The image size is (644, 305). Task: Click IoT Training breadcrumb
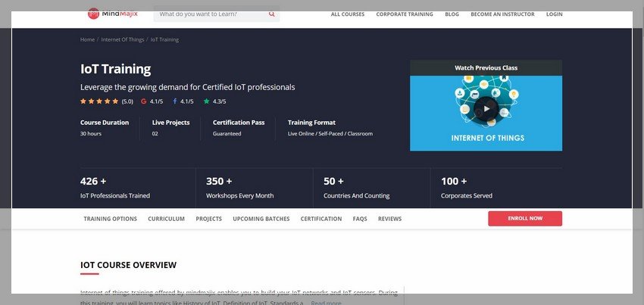point(164,40)
